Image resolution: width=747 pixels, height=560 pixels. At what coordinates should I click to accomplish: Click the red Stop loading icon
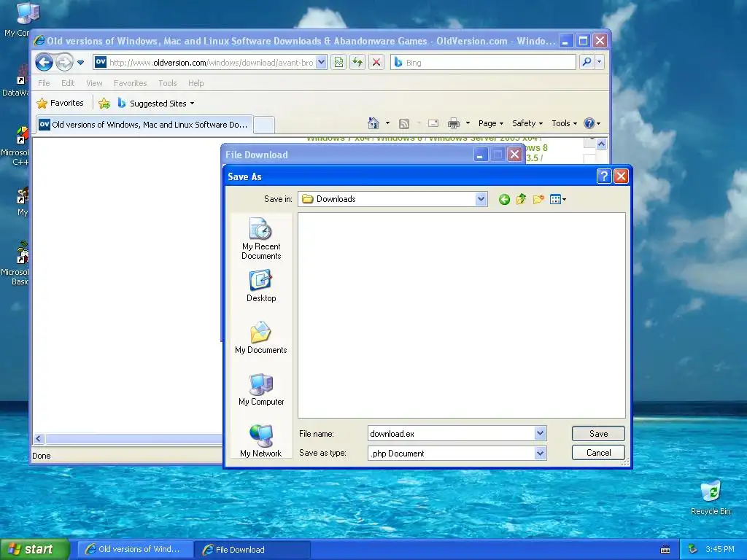click(x=376, y=63)
